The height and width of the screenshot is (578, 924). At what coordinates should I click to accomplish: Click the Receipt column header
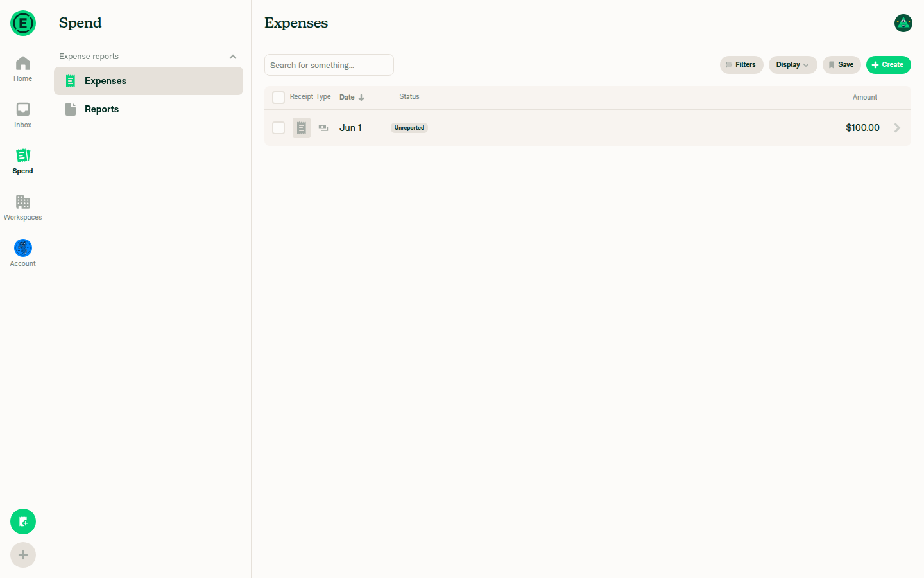tap(302, 97)
